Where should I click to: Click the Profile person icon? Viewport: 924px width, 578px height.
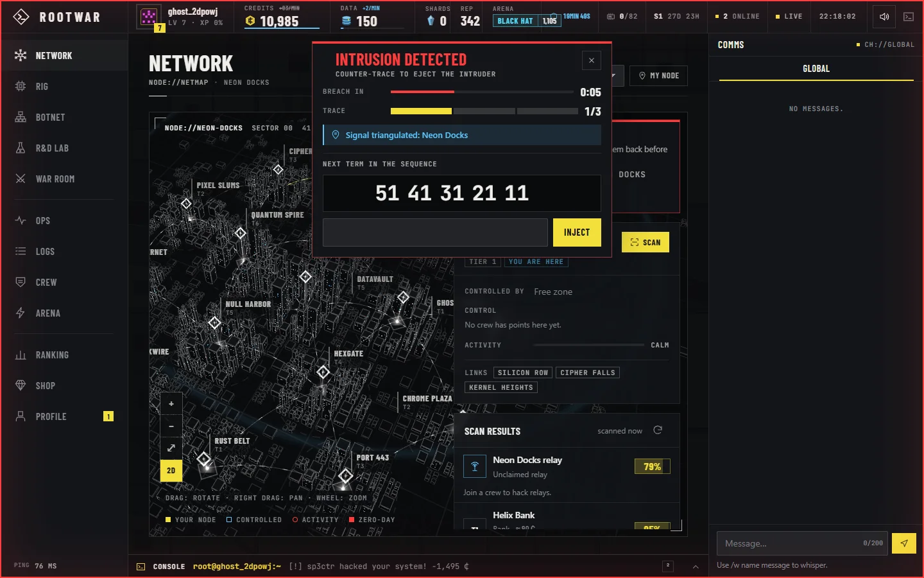pyautogui.click(x=21, y=417)
